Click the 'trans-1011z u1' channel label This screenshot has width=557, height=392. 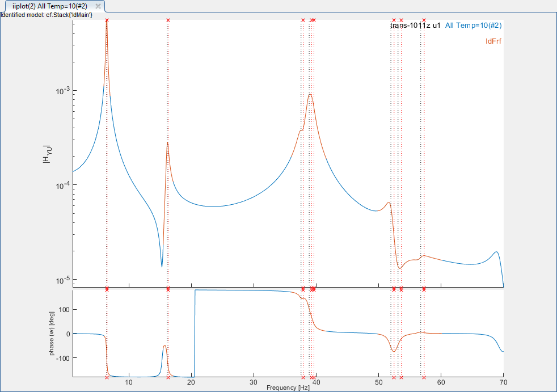coord(415,26)
